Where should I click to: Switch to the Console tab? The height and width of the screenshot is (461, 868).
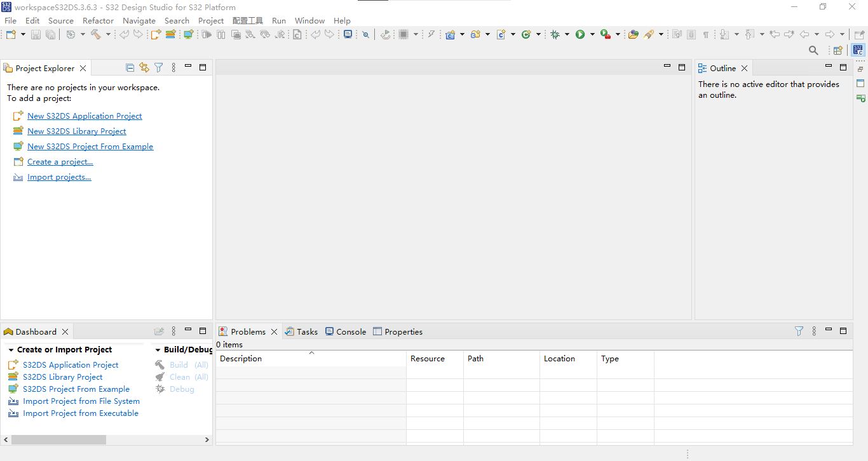point(346,331)
